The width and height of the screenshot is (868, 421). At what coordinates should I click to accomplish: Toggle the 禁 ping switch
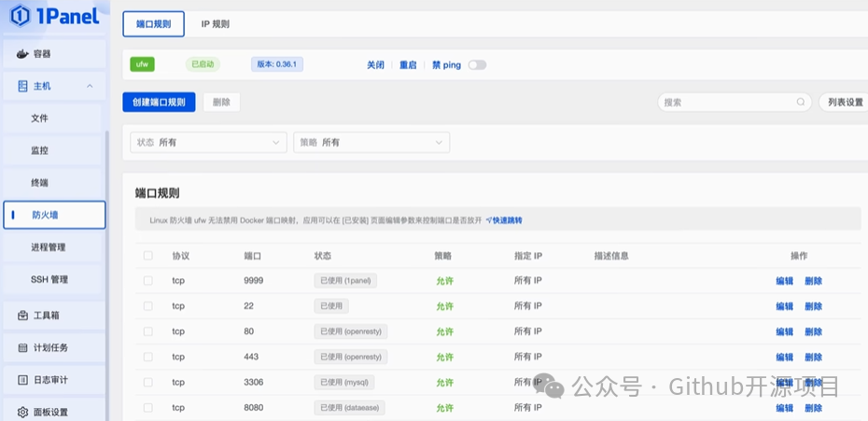click(x=477, y=64)
